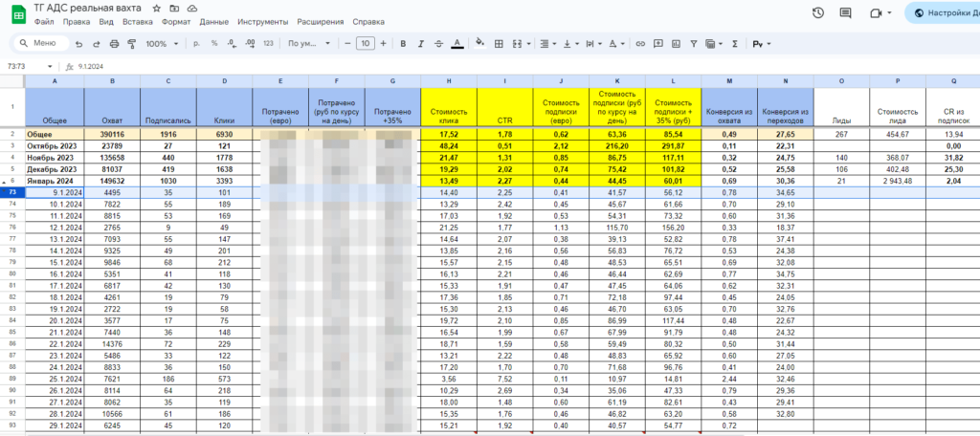Toggle strikethrough formatting

click(438, 44)
